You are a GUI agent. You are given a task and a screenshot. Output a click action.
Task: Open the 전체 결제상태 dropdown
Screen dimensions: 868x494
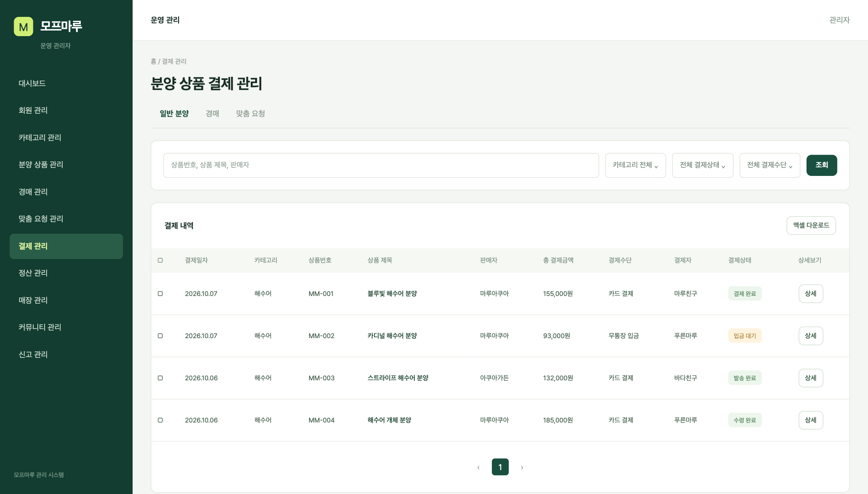tap(702, 165)
